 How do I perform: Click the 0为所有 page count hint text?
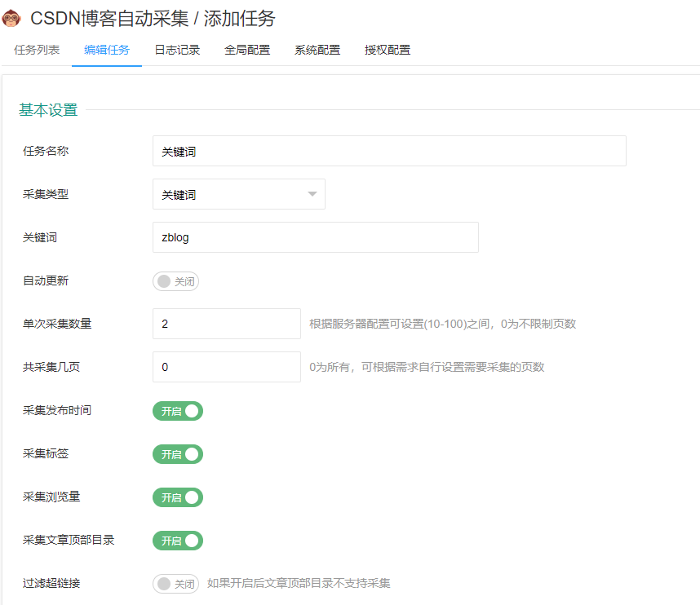[x=427, y=367]
